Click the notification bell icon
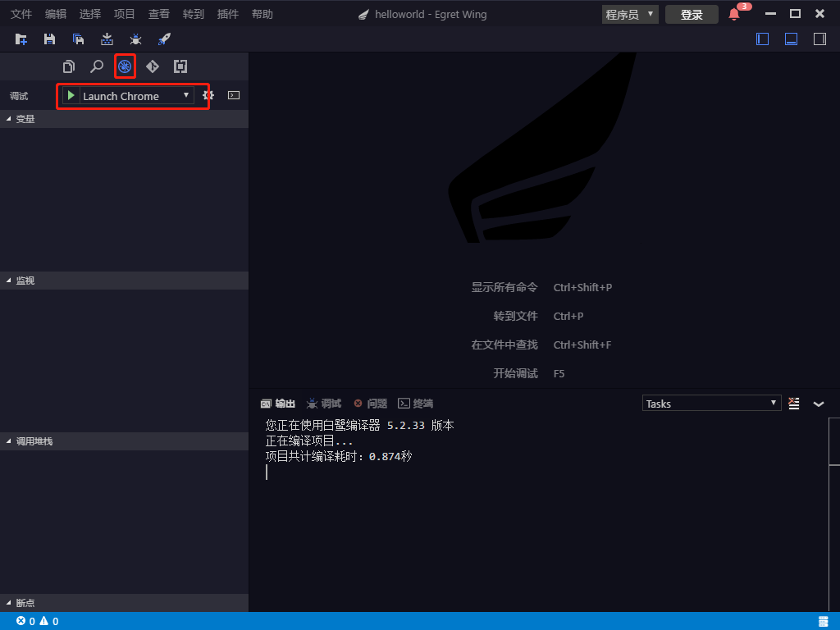The image size is (840, 630). point(734,15)
